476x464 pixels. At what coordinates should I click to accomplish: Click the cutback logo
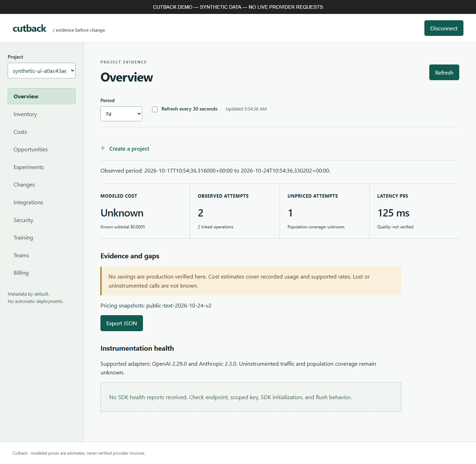[x=29, y=29]
